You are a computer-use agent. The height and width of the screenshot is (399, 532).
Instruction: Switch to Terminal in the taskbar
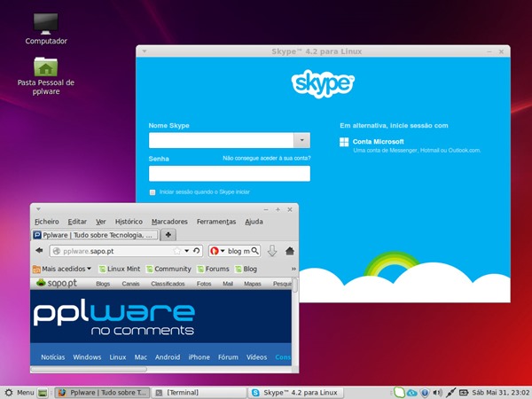point(199,393)
